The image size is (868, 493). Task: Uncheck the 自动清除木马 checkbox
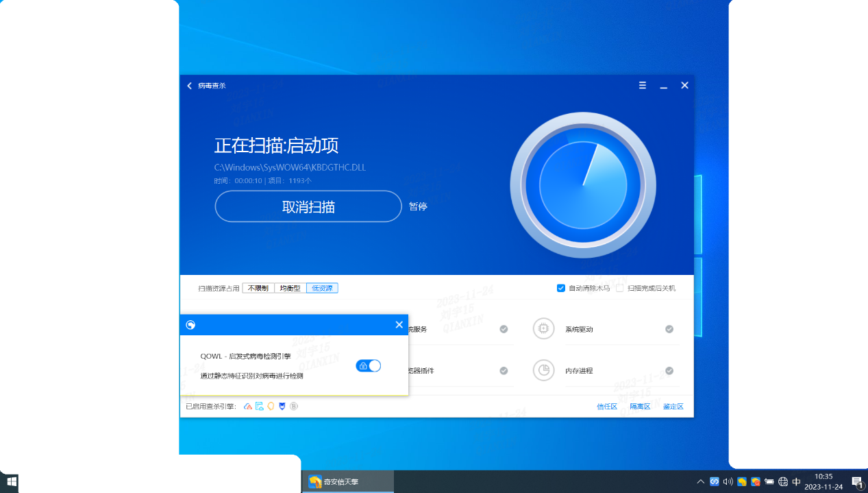coord(561,288)
